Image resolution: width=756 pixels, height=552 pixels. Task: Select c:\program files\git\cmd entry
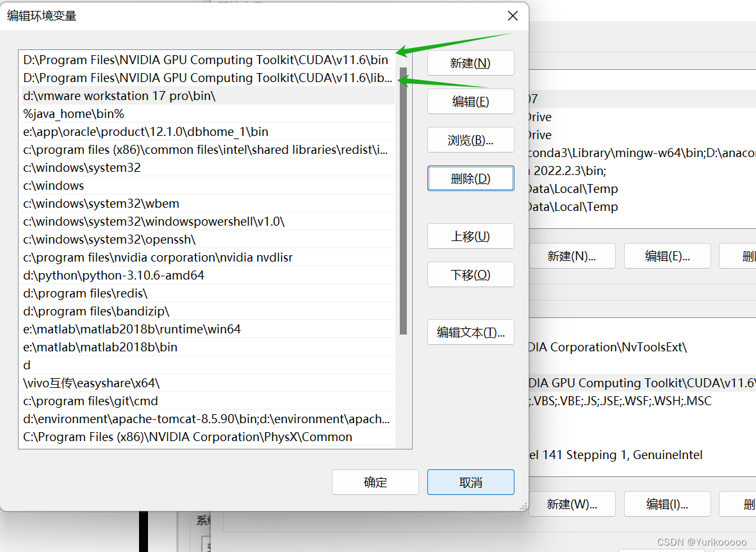[208, 401]
